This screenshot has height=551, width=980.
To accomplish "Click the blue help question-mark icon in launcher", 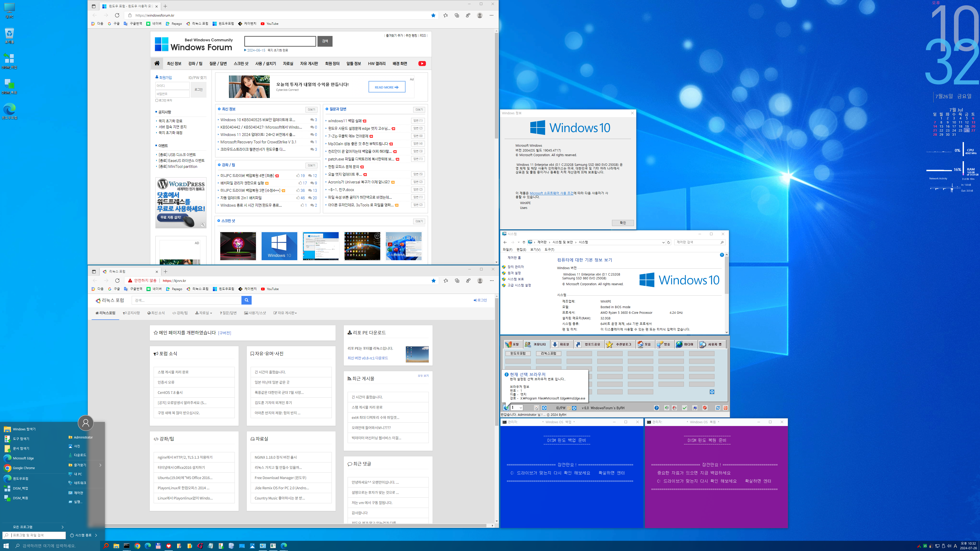I will [657, 408].
